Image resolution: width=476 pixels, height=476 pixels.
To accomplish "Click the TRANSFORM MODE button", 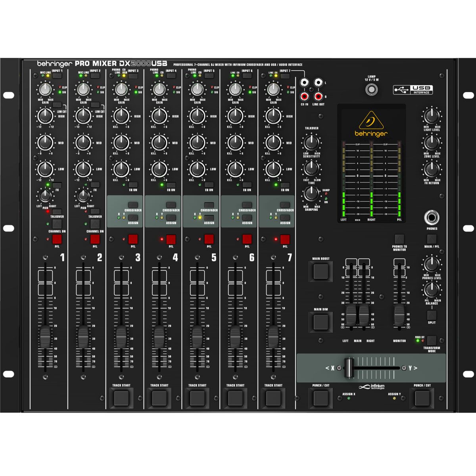I will coord(432,340).
